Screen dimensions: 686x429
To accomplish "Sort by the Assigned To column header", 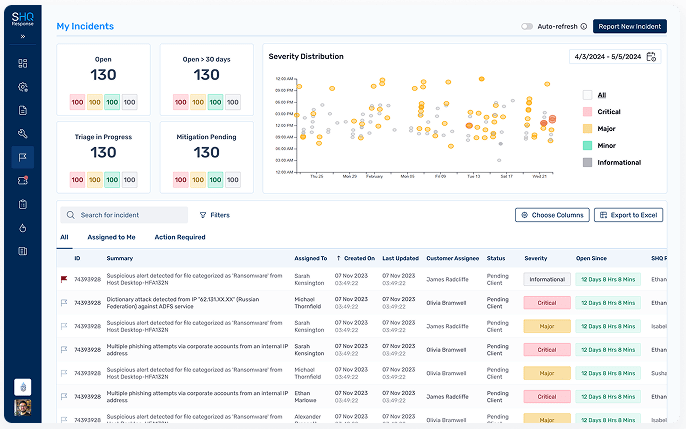I will coord(311,258).
